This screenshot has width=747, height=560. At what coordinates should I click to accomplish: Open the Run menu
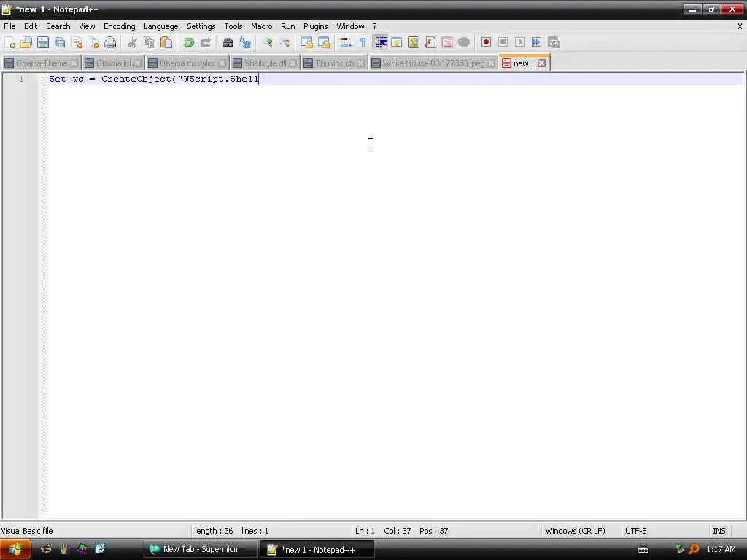coord(287,26)
